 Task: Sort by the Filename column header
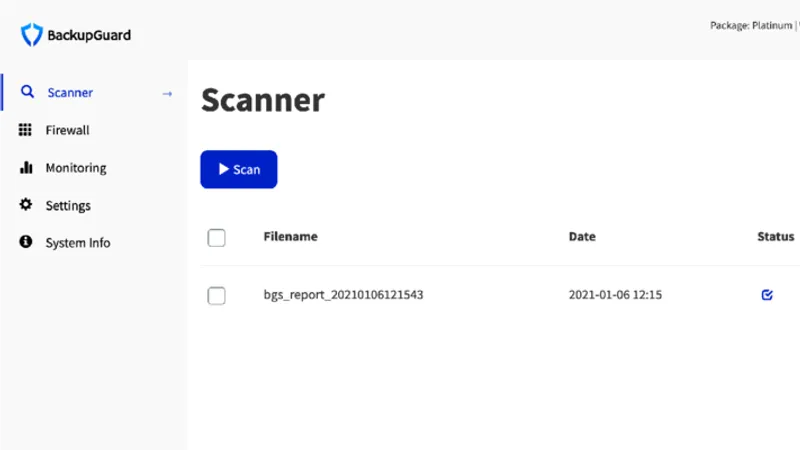point(290,236)
